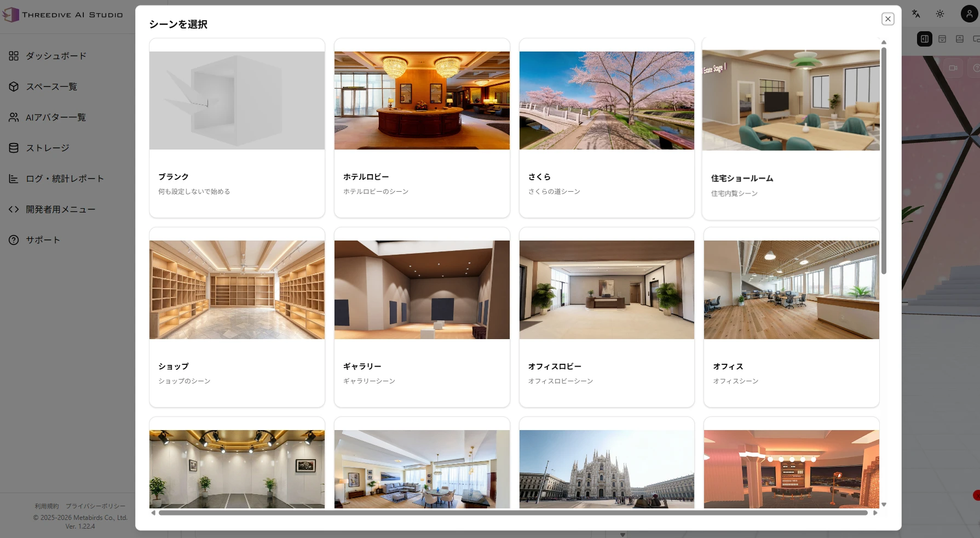Screen dimensions: 980x538
Task: Select the ギャラリー scene card
Action: (422, 318)
